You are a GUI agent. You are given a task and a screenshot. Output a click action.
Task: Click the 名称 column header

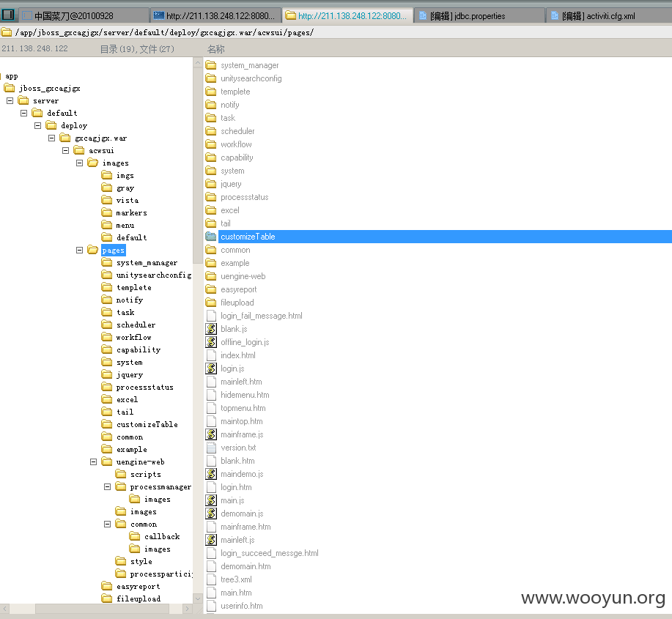216,49
